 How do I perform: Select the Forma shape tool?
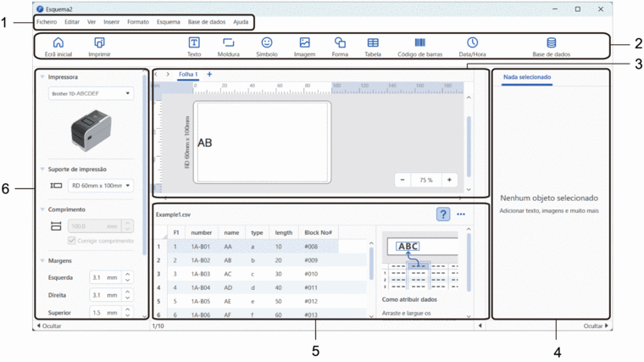(x=340, y=42)
